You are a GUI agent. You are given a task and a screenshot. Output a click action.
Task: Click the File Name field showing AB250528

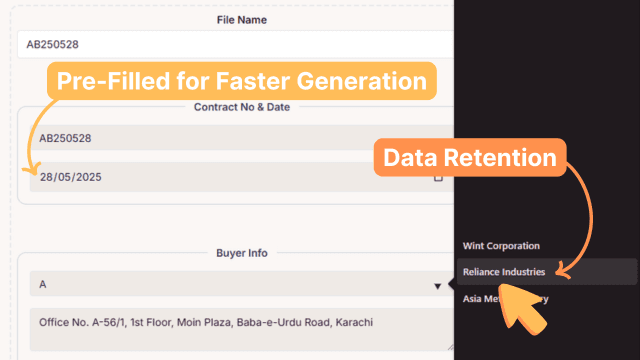pyautogui.click(x=236, y=44)
